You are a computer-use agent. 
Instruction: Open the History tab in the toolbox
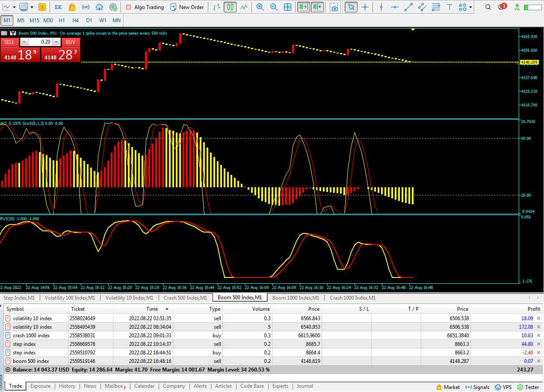pos(67,386)
